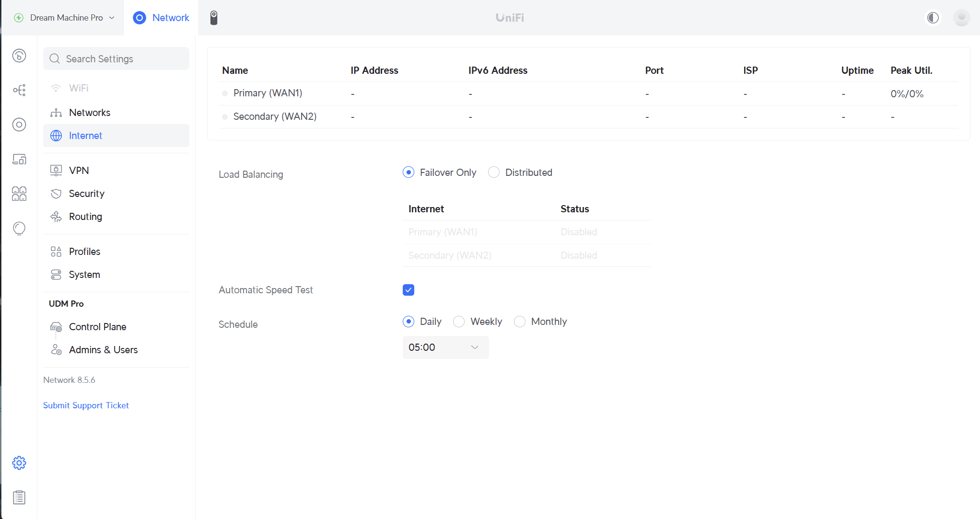Image resolution: width=980 pixels, height=519 pixels.
Task: Open Primary (WAN1) table row
Action: [268, 93]
